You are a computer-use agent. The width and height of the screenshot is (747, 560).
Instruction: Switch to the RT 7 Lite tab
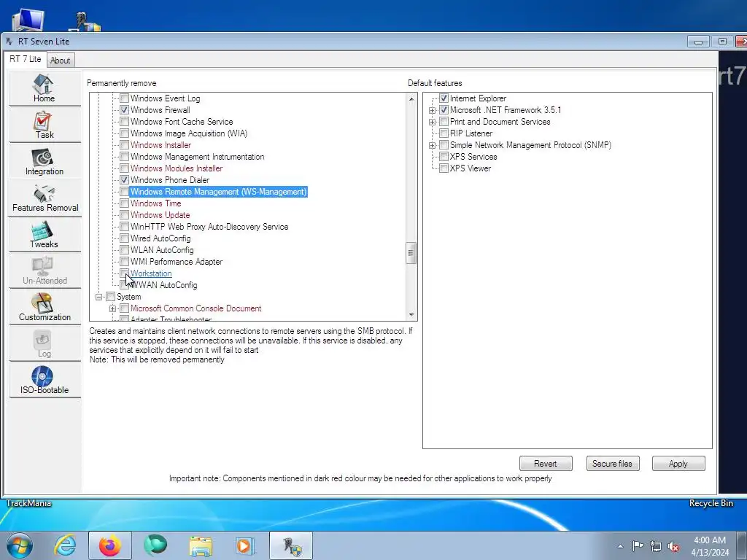[26, 59]
